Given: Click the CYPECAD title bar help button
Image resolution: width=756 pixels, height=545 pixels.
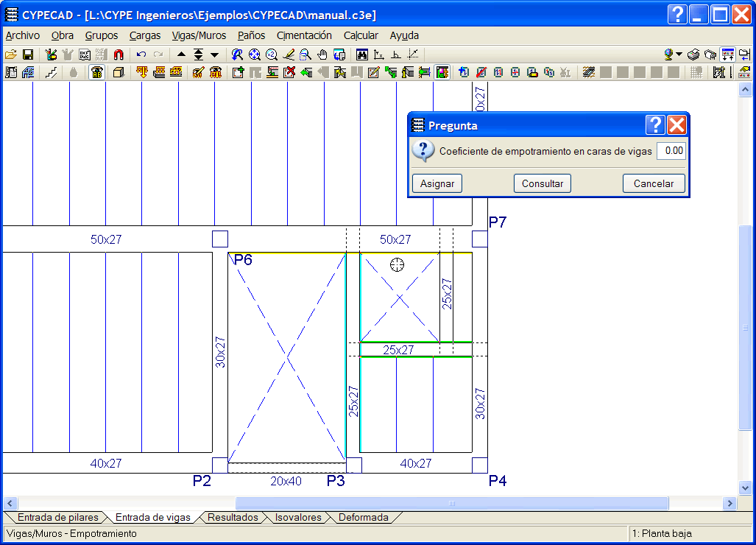Looking at the screenshot, I should point(677,15).
